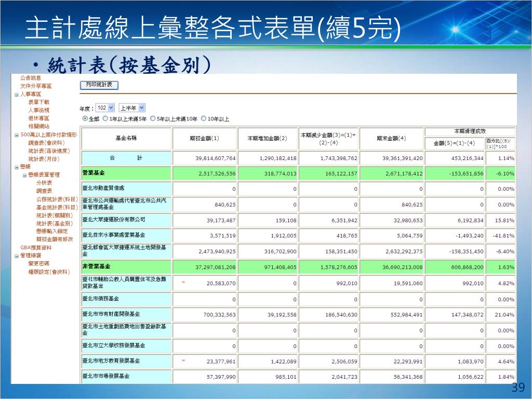Open 公告訊息 in the sidebar
This screenshot has width=532, height=399.
coord(31,78)
